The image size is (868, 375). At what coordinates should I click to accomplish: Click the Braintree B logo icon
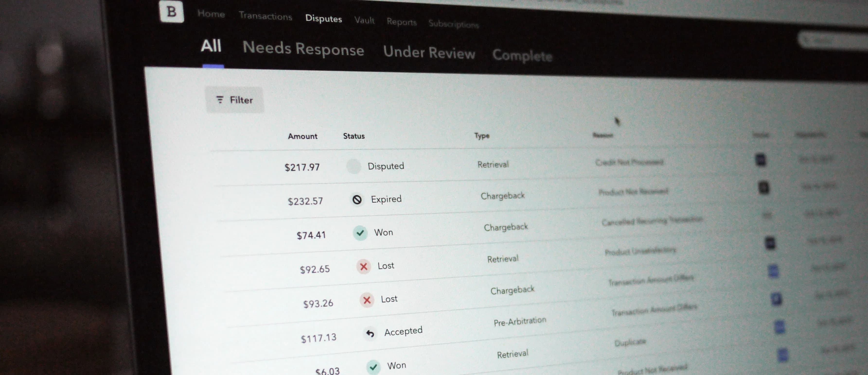coord(171,12)
